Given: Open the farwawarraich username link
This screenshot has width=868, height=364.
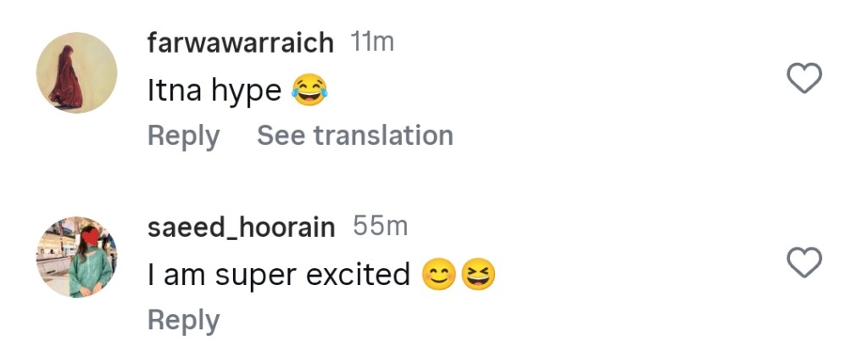Looking at the screenshot, I should 241,42.
